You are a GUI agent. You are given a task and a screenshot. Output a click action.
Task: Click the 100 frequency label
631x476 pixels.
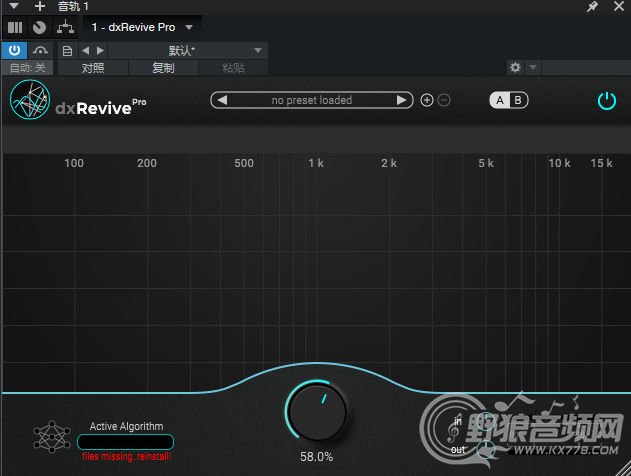[x=74, y=163]
